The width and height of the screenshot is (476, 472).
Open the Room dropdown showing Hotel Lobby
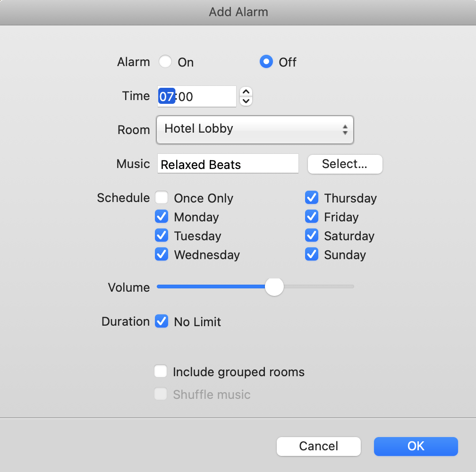[x=255, y=129]
